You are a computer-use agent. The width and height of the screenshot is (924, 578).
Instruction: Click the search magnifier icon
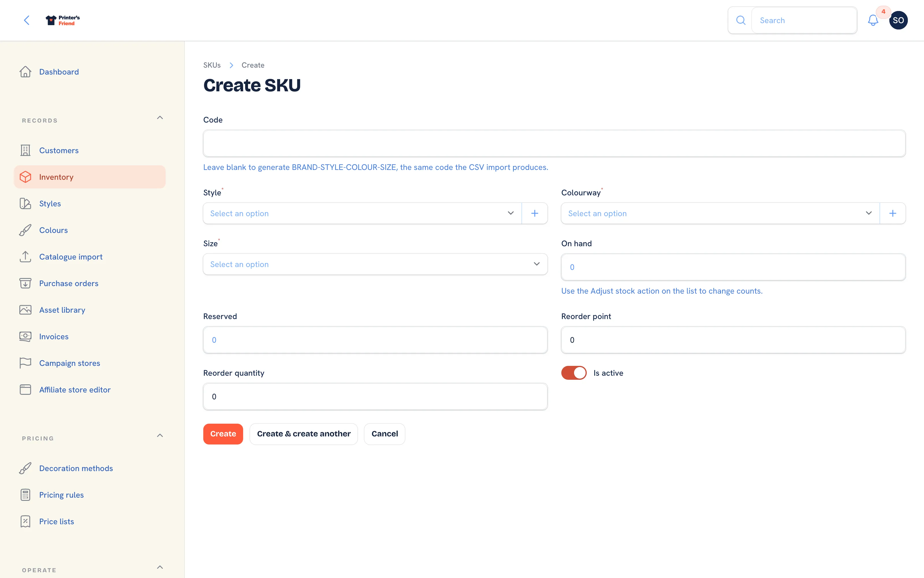[740, 20]
